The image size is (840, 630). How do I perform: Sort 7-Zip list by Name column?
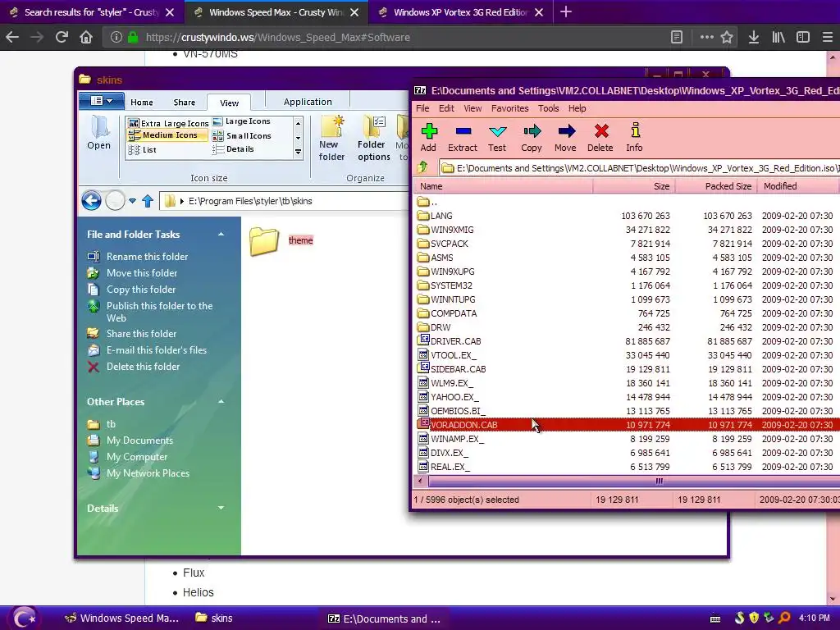pos(503,186)
